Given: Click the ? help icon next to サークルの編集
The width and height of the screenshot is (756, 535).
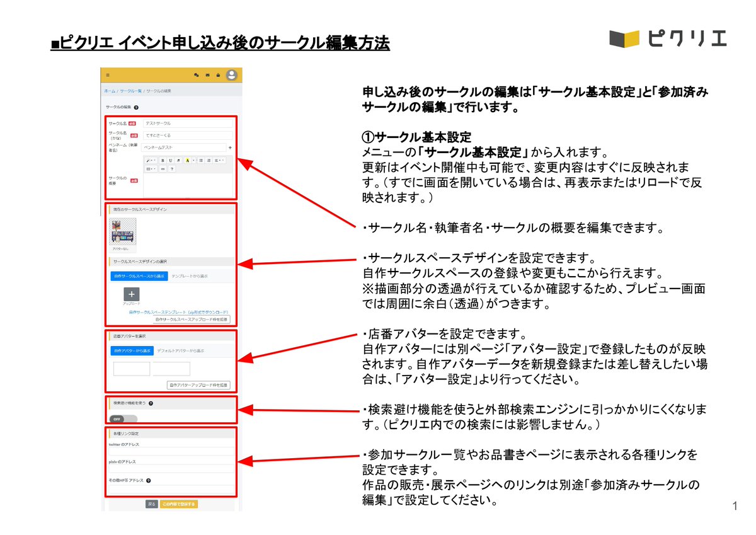Looking at the screenshot, I should click(x=135, y=107).
